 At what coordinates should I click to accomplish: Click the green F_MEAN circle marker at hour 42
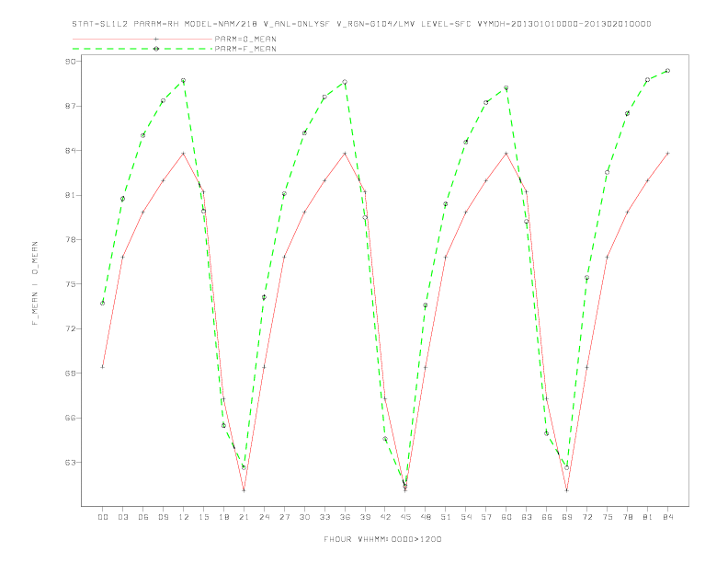(x=385, y=439)
